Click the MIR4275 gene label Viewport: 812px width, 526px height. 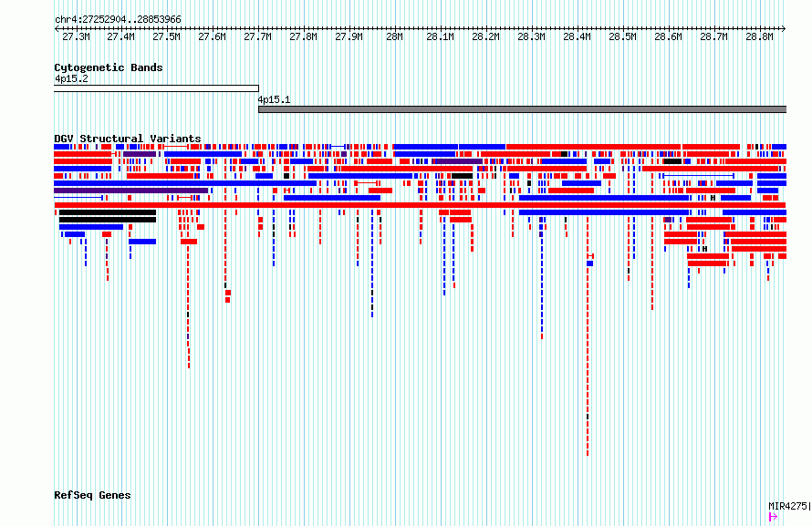[789, 506]
